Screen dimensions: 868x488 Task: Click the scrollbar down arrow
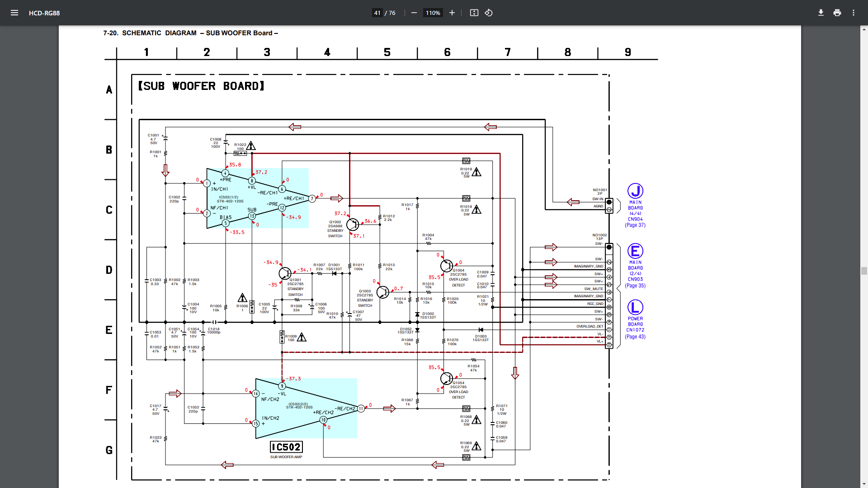(864, 484)
